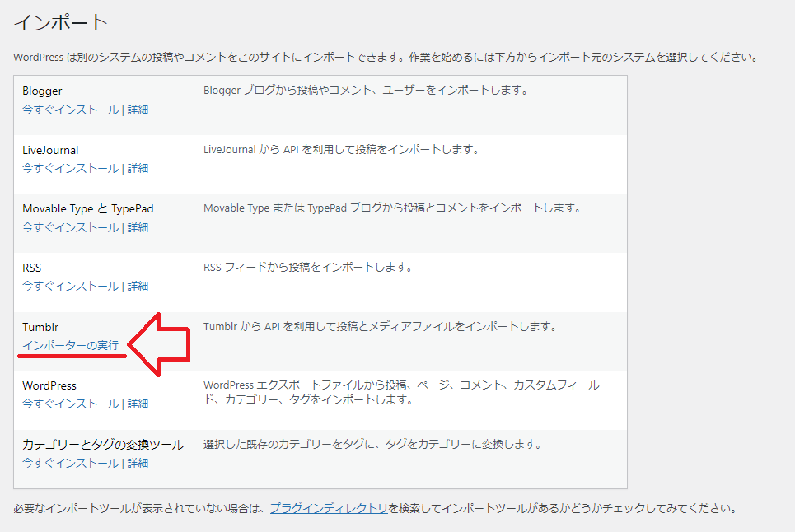Select the RSS importer name

[32, 268]
